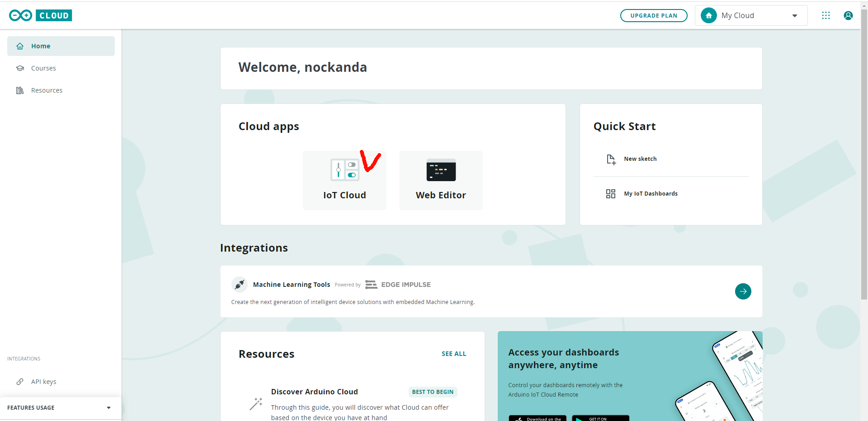This screenshot has height=421, width=868.
Task: Click the dashboards grid icon
Action: pyautogui.click(x=611, y=194)
